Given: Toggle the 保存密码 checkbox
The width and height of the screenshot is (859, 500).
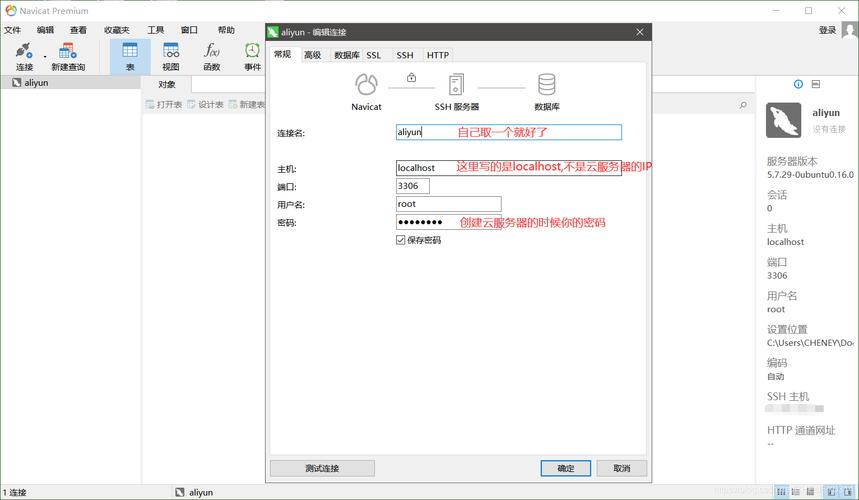Looking at the screenshot, I should [400, 240].
